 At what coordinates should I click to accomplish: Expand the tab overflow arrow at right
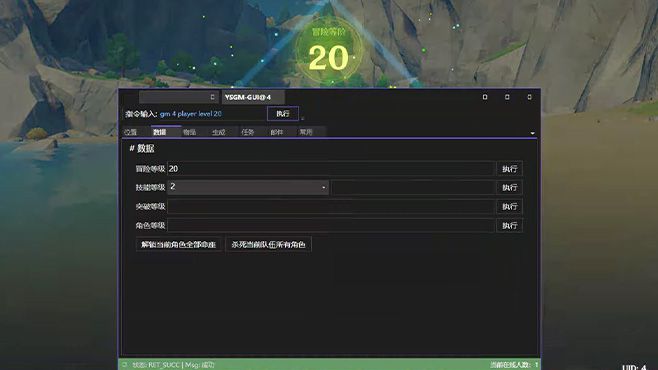[x=532, y=133]
